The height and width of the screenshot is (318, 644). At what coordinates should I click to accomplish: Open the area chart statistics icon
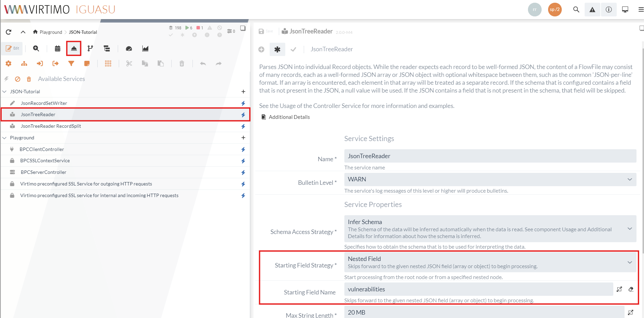pyautogui.click(x=145, y=49)
